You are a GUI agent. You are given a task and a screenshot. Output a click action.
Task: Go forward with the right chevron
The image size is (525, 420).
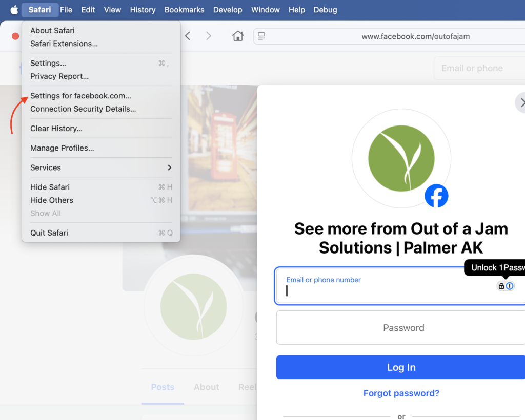(208, 36)
